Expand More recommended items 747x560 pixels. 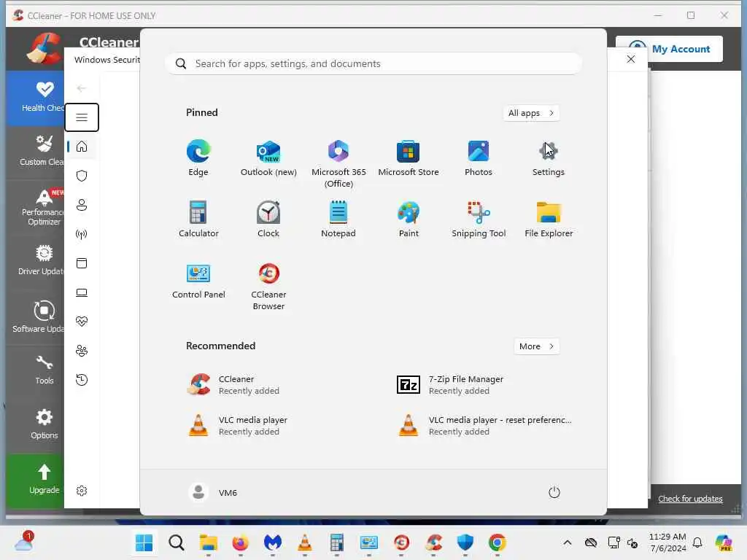click(x=537, y=346)
